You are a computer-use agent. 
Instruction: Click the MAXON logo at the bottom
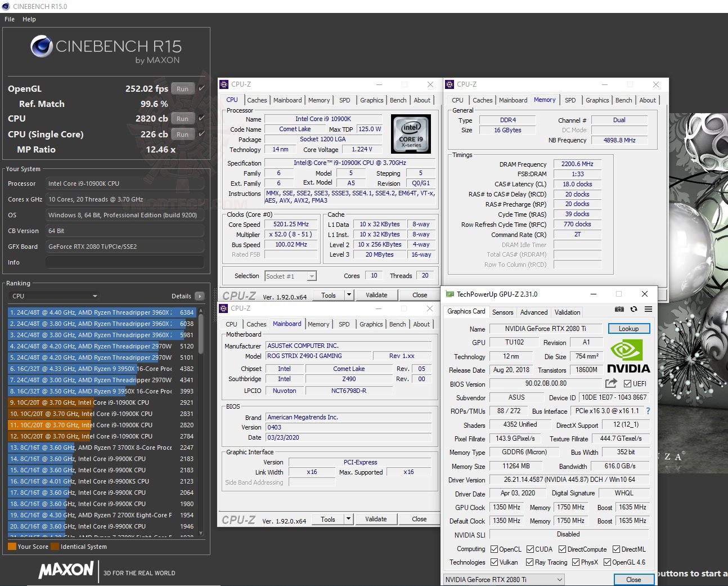[66, 570]
